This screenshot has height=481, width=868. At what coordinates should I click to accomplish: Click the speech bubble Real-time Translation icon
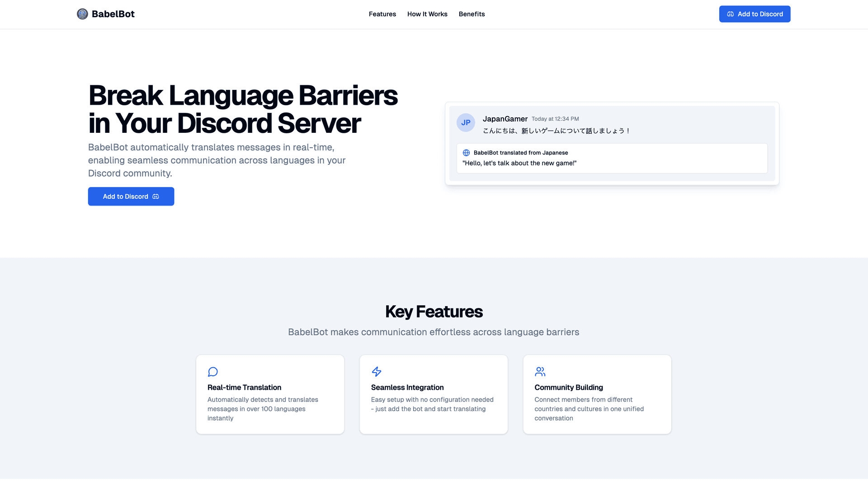click(x=213, y=372)
